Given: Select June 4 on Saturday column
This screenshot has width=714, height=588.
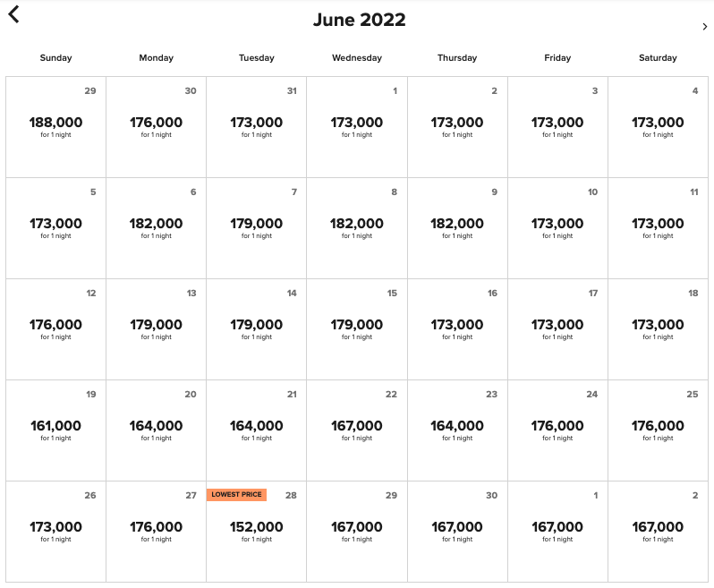Looking at the screenshot, I should tap(658, 127).
